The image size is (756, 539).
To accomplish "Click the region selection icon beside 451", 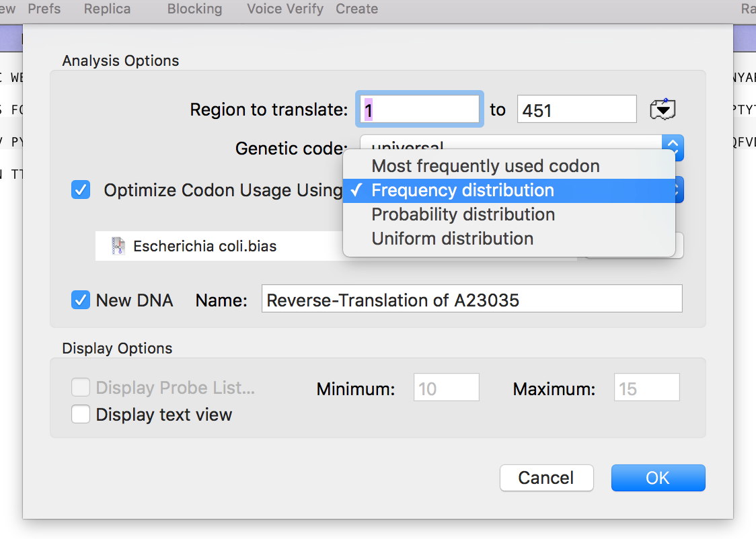I will (x=663, y=110).
